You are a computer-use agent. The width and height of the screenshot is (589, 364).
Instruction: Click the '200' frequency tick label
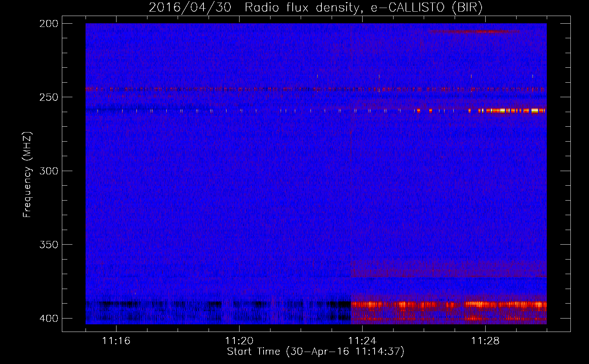tap(49, 24)
